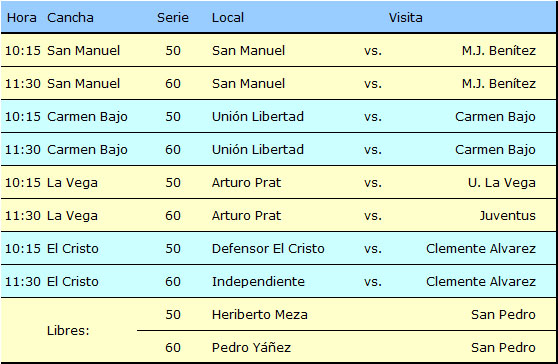Click Carmen Bajo visita in 10:15 row

(x=495, y=117)
